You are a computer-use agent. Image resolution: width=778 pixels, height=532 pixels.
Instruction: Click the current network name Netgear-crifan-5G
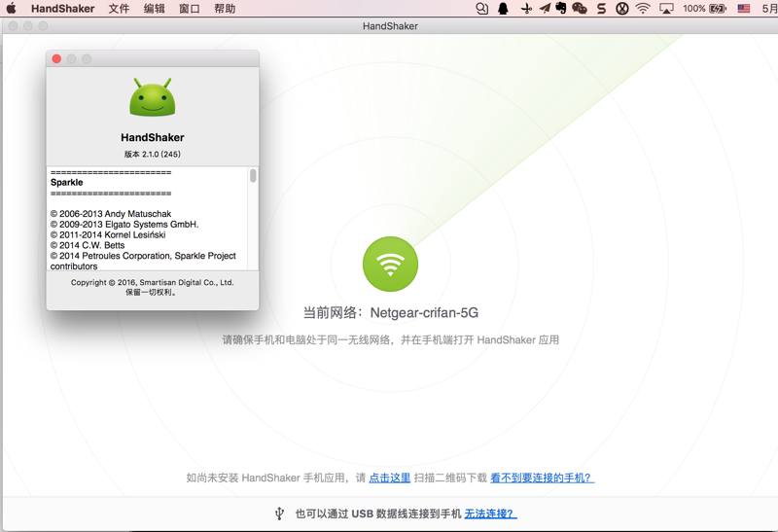424,312
